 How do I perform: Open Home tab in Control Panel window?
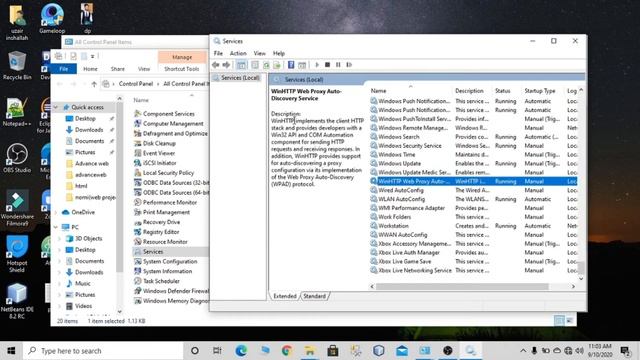(x=90, y=69)
